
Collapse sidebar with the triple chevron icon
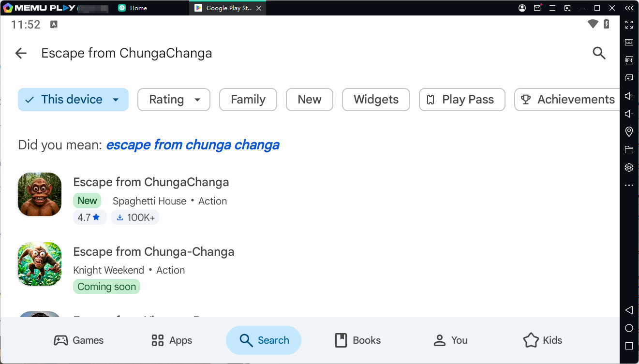[629, 8]
